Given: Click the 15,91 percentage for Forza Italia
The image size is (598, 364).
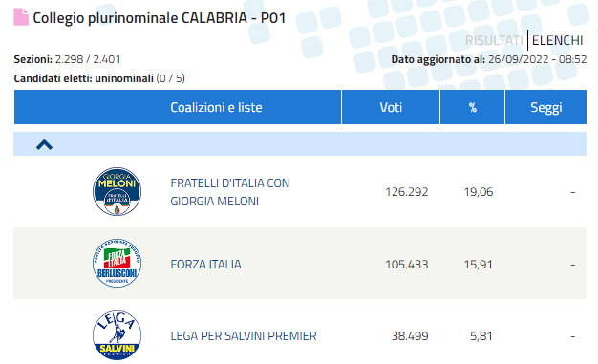Looking at the screenshot, I should click(x=479, y=264).
